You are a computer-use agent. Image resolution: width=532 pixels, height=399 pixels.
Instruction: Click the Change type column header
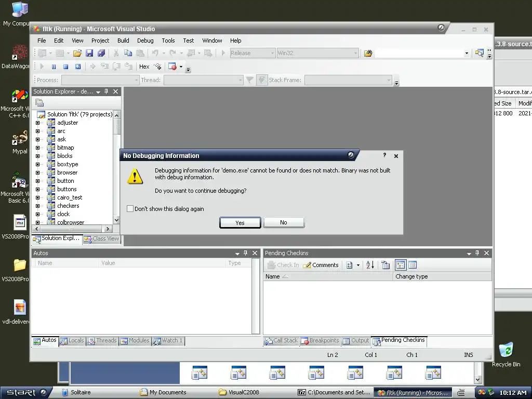(443, 276)
